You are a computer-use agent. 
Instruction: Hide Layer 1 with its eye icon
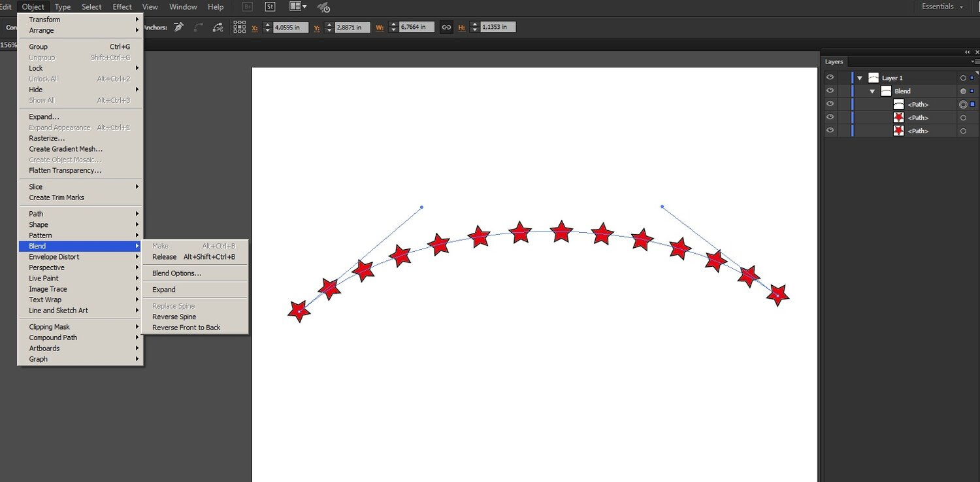click(830, 78)
